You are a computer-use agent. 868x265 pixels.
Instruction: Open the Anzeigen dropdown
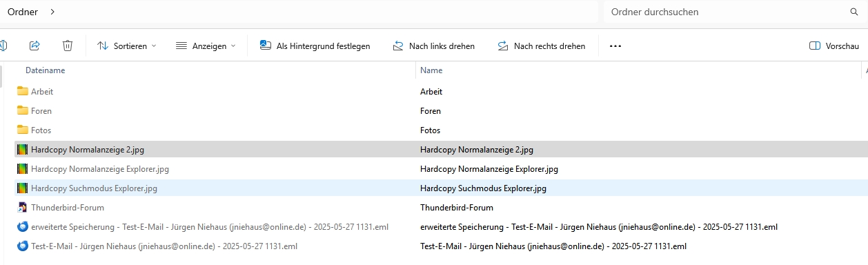[x=206, y=46]
